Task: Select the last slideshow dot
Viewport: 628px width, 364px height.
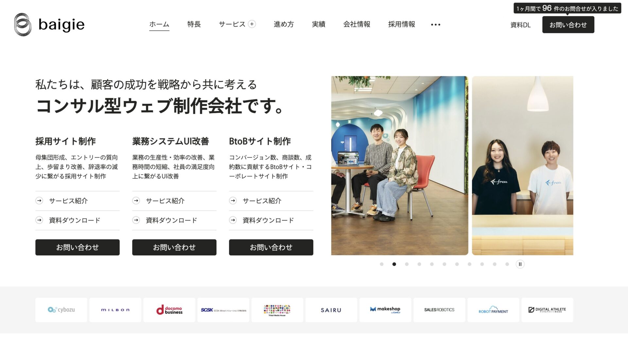Action: (507, 264)
